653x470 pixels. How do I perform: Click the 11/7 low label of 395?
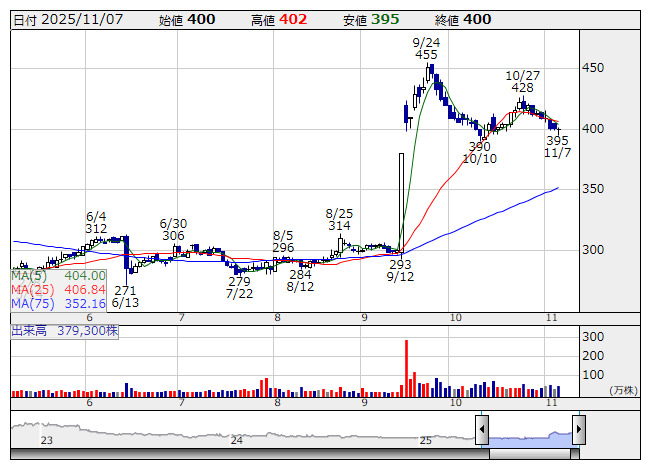click(557, 146)
